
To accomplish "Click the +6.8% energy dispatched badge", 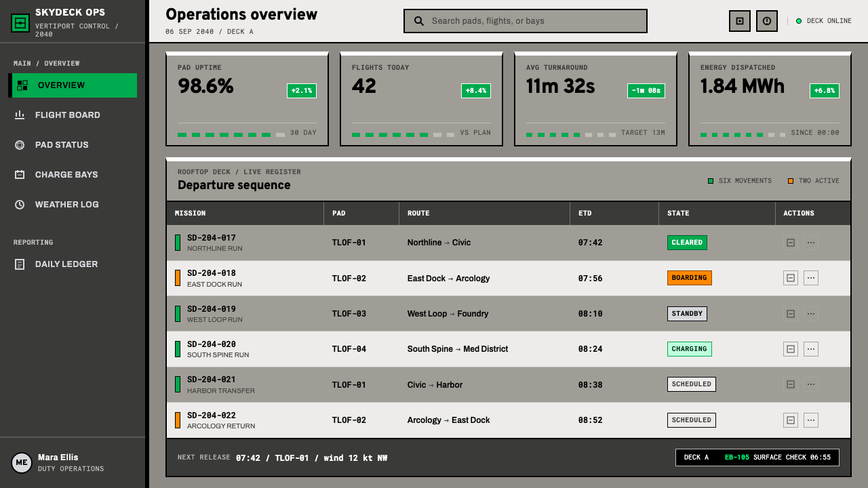I will pyautogui.click(x=825, y=91).
